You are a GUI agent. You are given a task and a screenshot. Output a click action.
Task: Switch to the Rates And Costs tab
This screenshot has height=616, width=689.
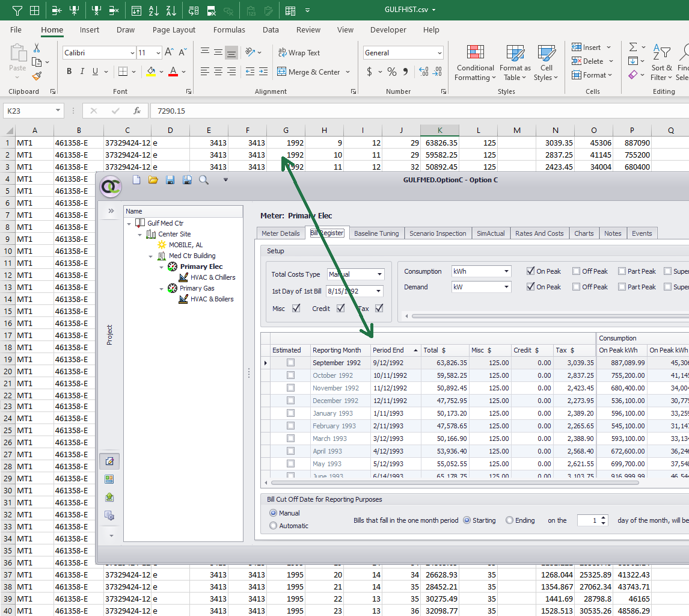pyautogui.click(x=539, y=233)
